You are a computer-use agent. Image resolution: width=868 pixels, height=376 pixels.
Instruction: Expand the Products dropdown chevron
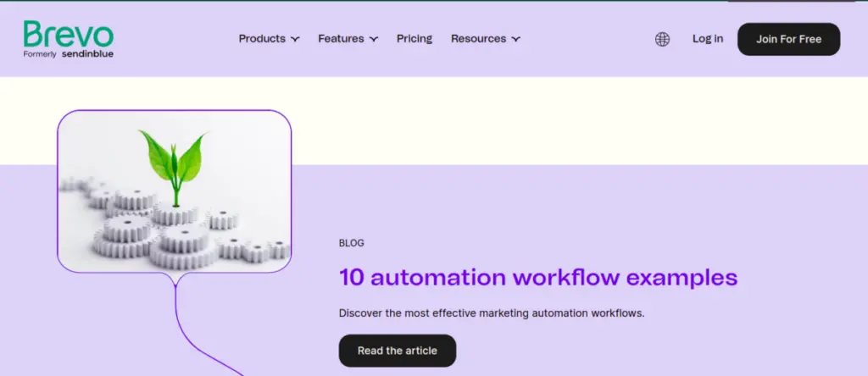click(295, 39)
